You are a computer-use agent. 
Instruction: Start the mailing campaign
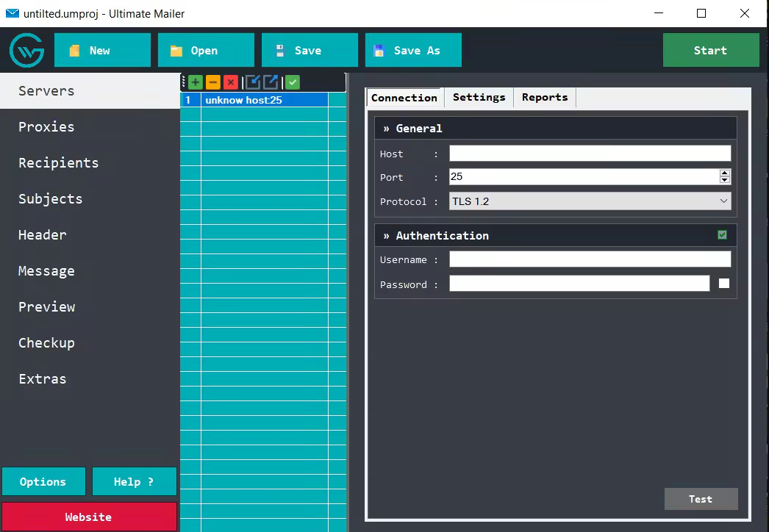tap(710, 50)
